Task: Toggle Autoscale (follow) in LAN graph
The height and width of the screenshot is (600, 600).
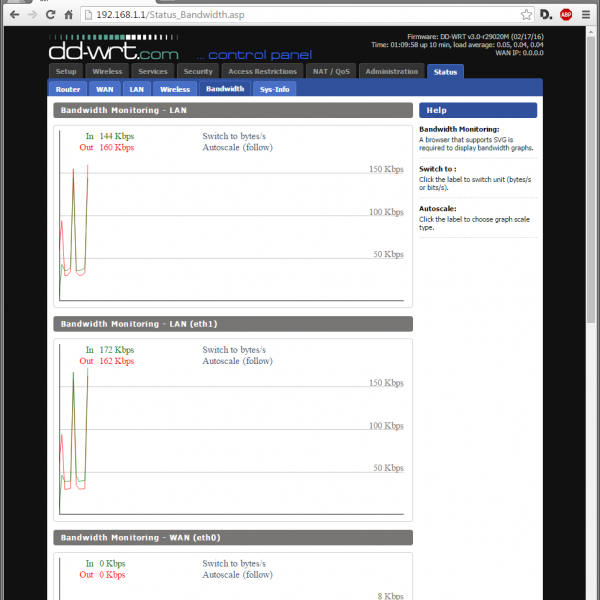Action: coord(237,147)
